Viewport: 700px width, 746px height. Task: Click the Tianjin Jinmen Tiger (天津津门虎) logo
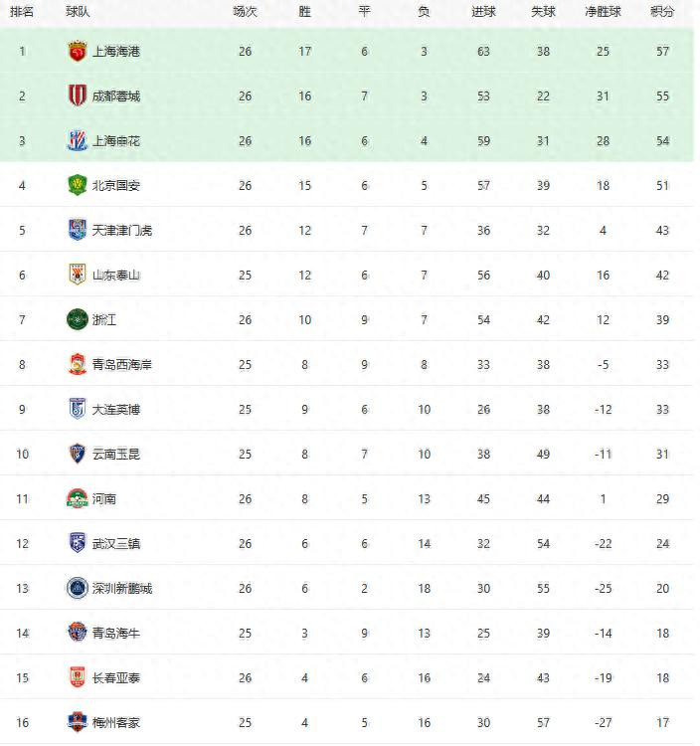tap(78, 231)
